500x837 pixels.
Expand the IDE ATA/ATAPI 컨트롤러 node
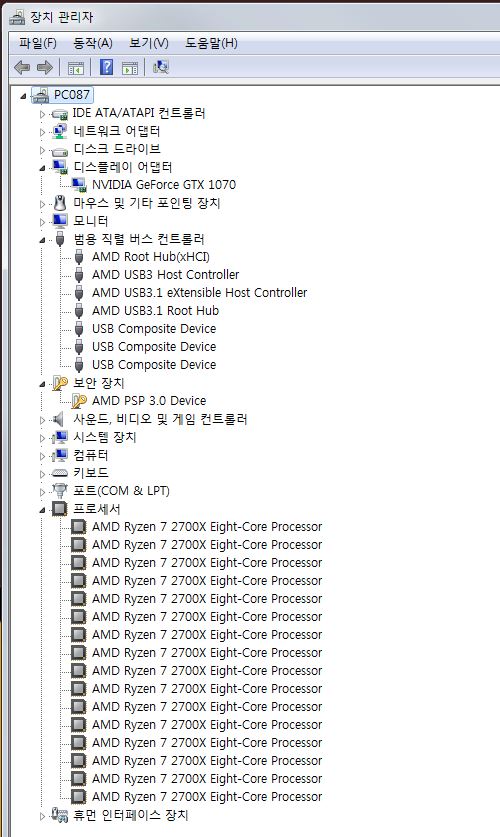pyautogui.click(x=42, y=114)
